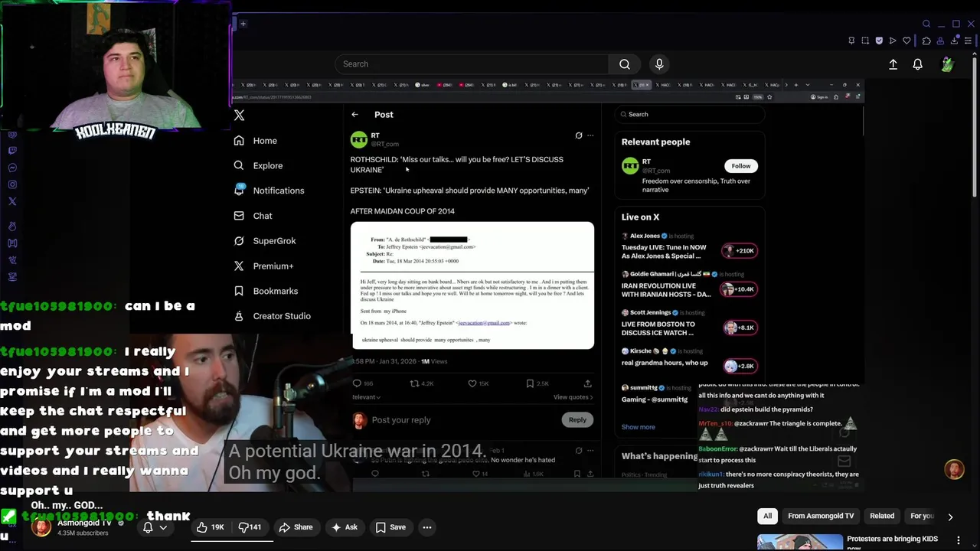Screen dimensions: 980x551
Task: Open the browser downloads icon
Action: tap(954, 41)
